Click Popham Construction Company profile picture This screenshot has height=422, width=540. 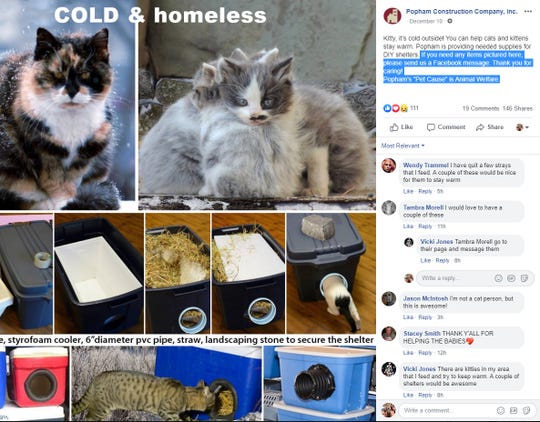click(392, 16)
